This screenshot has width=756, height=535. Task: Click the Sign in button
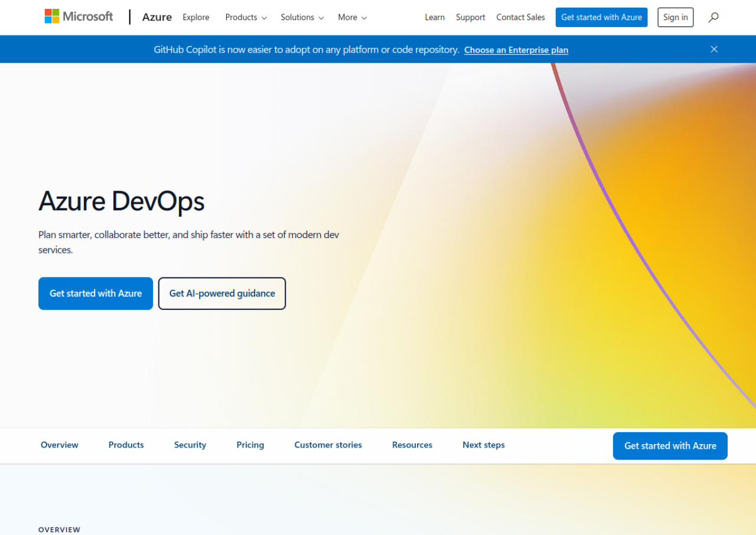(676, 17)
